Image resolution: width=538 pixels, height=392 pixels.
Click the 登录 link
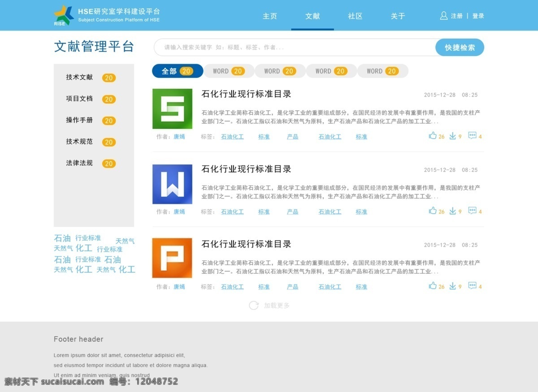(x=478, y=16)
